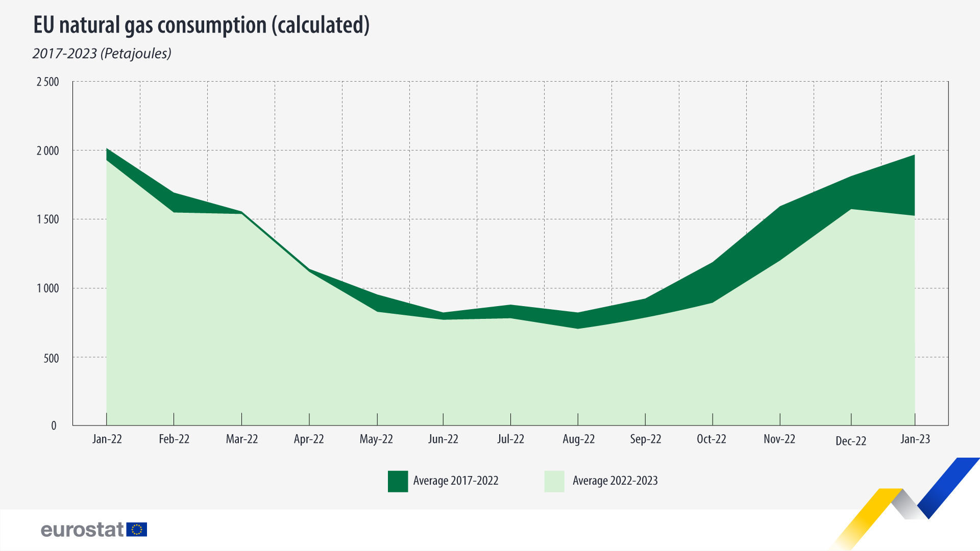Click the 2017-2023 (Petajoules) subtitle
Screen dimensions: 980x551
(102, 54)
